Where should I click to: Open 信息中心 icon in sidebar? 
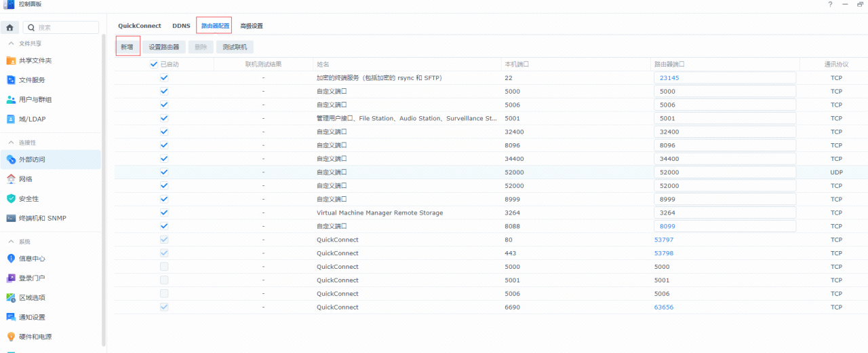11,259
